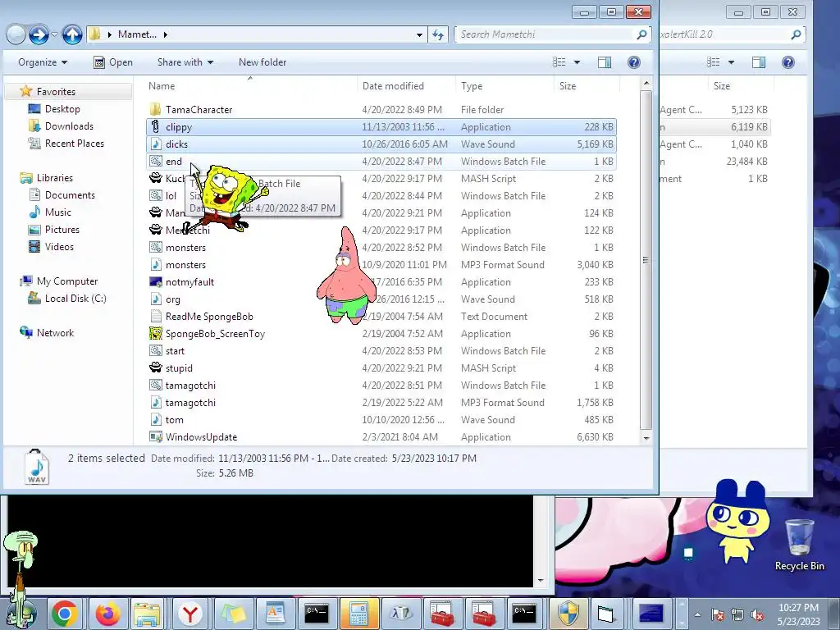The height and width of the screenshot is (630, 840).
Task: Refresh the Mametchi folder view
Action: click(438, 34)
